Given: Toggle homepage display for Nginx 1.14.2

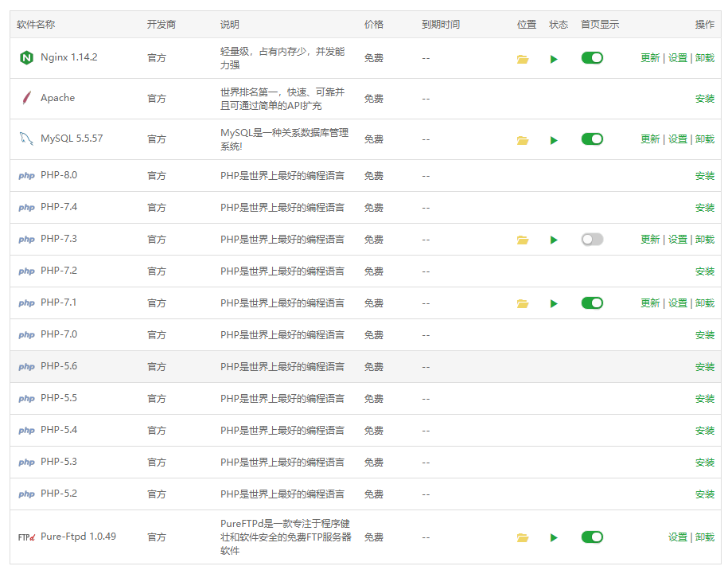Looking at the screenshot, I should (592, 58).
